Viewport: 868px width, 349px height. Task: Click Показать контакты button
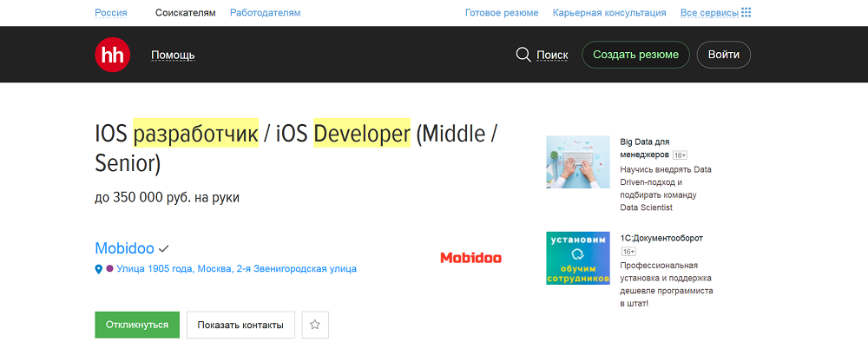click(240, 325)
